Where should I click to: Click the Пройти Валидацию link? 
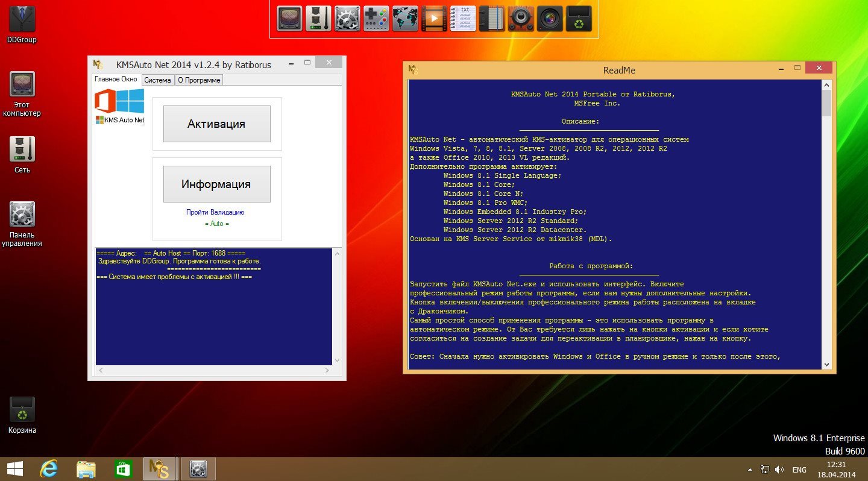(x=215, y=212)
